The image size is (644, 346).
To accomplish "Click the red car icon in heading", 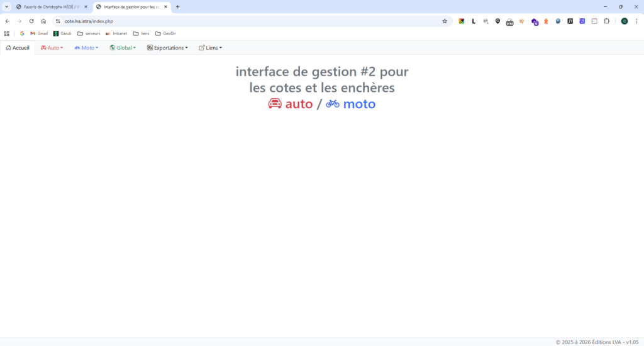I will coord(275,104).
